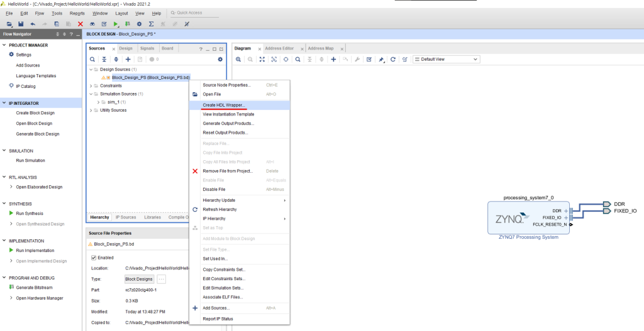
Task: Expand the Utility Sources tree node
Action: [91, 111]
